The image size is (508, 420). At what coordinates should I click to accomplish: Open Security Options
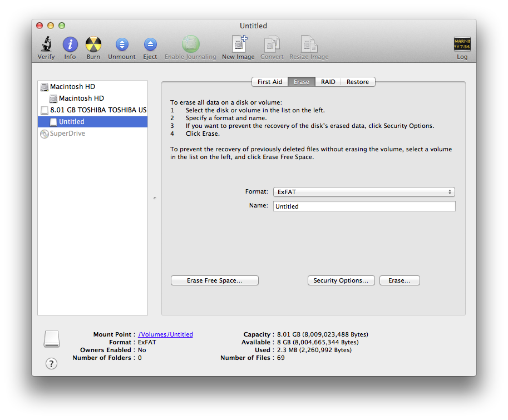[341, 280]
